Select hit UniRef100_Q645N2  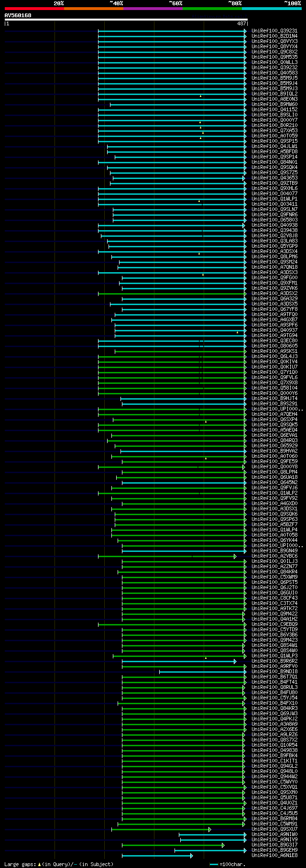coord(274,483)
